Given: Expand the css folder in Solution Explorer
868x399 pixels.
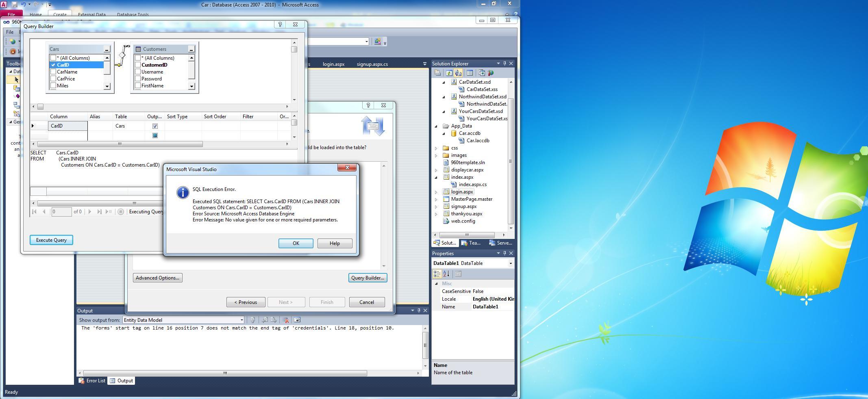Looking at the screenshot, I should (436, 148).
